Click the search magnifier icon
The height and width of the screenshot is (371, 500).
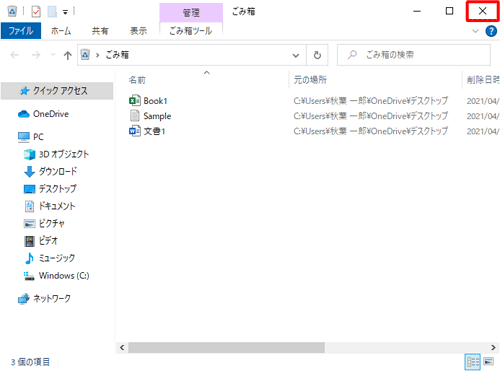(352, 55)
